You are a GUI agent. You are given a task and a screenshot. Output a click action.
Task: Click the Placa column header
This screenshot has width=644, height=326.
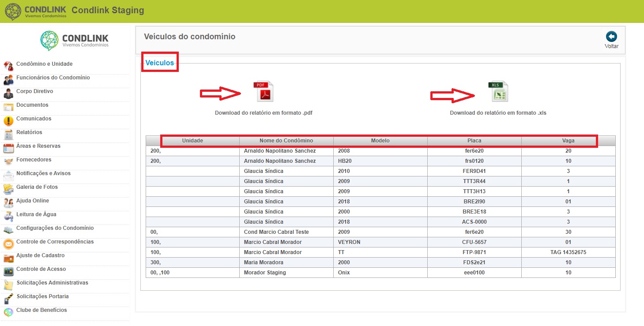pyautogui.click(x=475, y=141)
